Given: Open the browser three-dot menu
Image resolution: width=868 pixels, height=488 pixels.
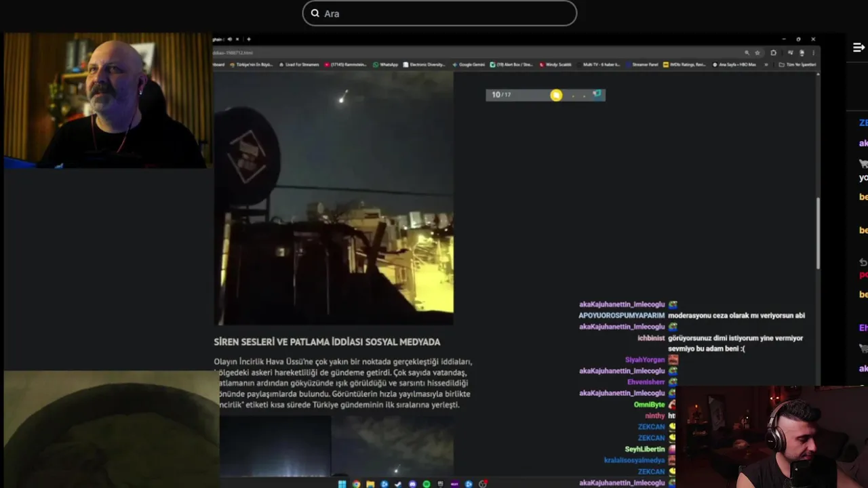Looking at the screenshot, I should tap(814, 53).
